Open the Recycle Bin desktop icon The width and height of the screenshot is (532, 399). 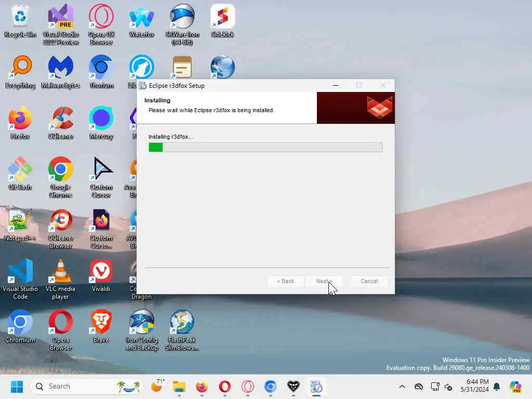20,21
